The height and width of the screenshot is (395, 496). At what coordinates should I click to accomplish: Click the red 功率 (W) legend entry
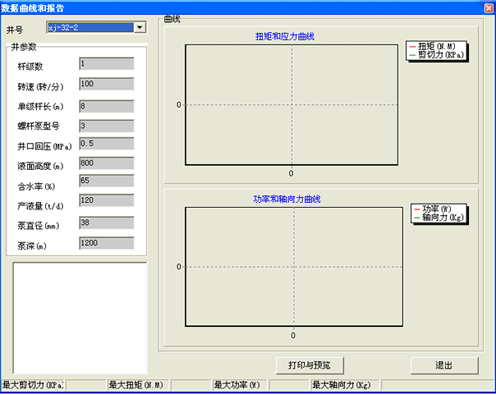coord(432,209)
